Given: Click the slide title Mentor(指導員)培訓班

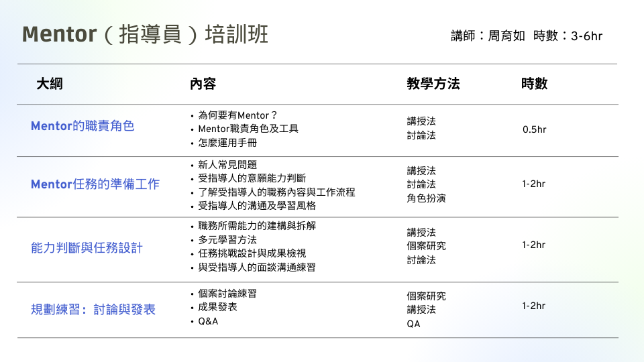Looking at the screenshot, I should [145, 34].
